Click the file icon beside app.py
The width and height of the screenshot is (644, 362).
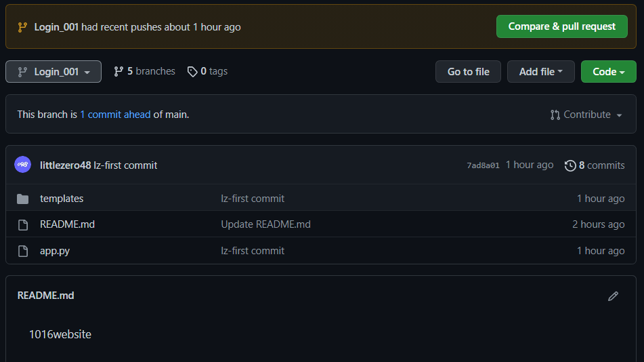[23, 251]
